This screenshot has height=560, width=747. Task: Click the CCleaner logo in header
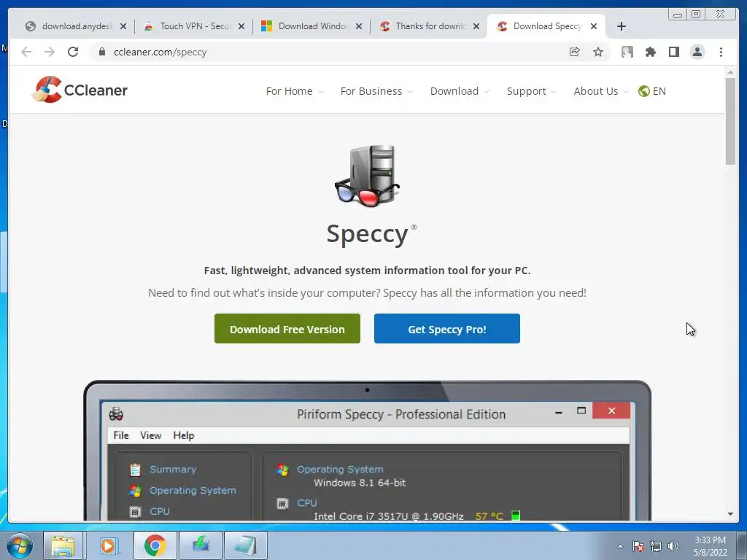80,90
